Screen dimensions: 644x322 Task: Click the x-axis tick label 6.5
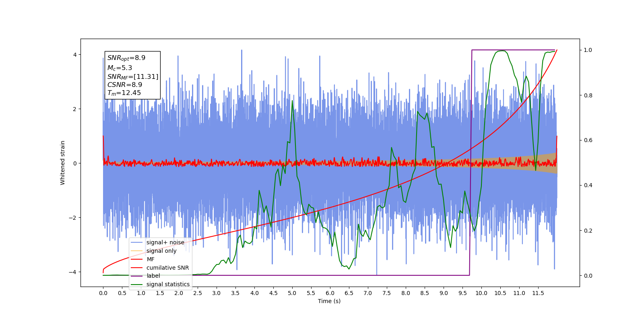pos(349,293)
